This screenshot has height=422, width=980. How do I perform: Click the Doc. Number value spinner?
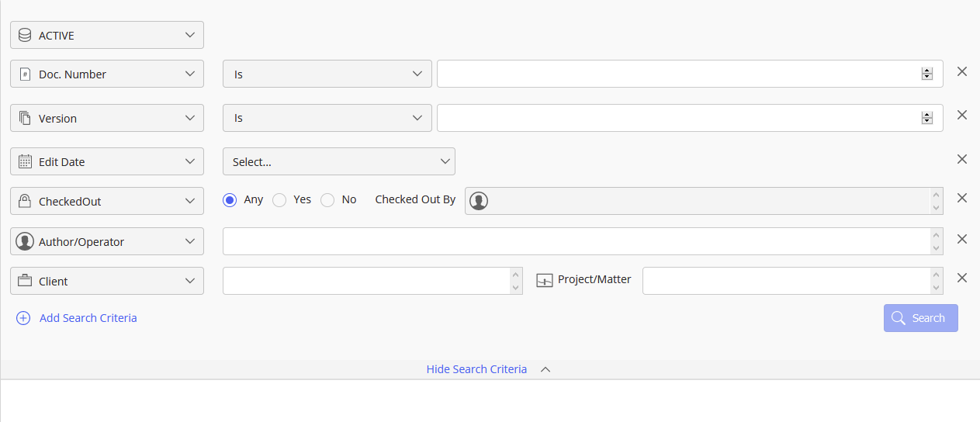(926, 74)
